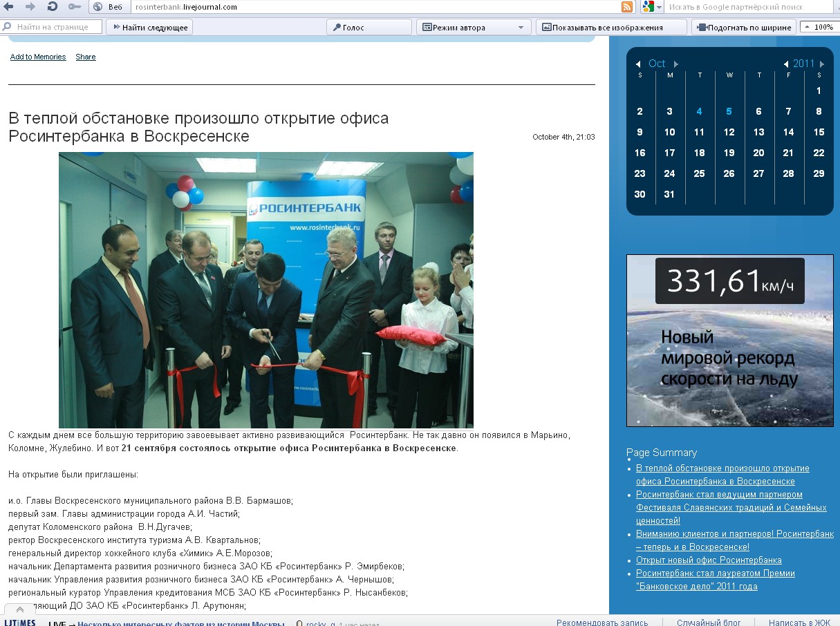Click the line mentioning 'А.В. Квартальнов'
This screenshot has width=840, height=626.
pos(134,540)
